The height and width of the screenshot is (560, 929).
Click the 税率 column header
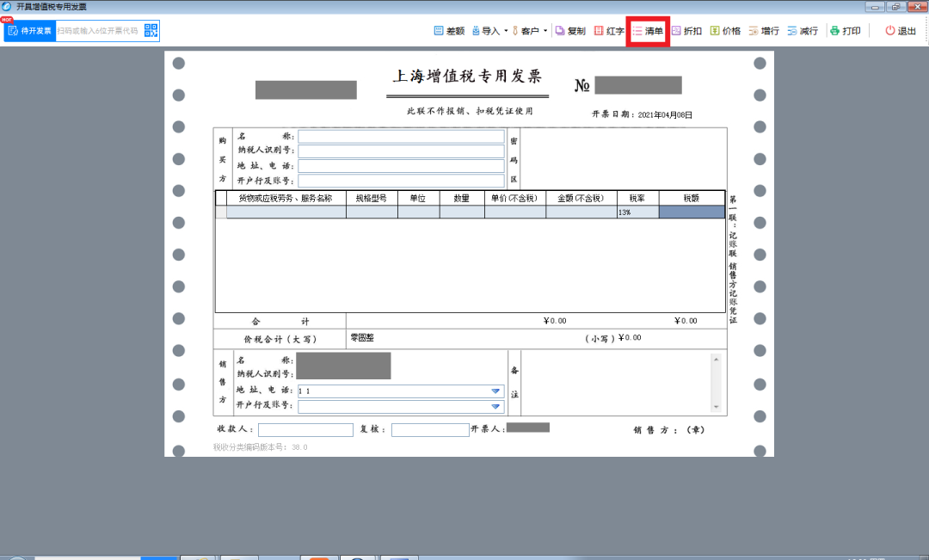637,199
